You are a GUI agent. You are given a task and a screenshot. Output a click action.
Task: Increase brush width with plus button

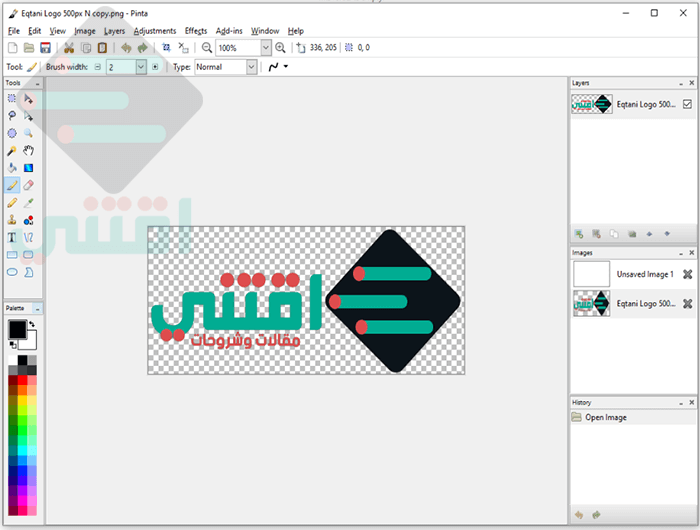coord(155,67)
